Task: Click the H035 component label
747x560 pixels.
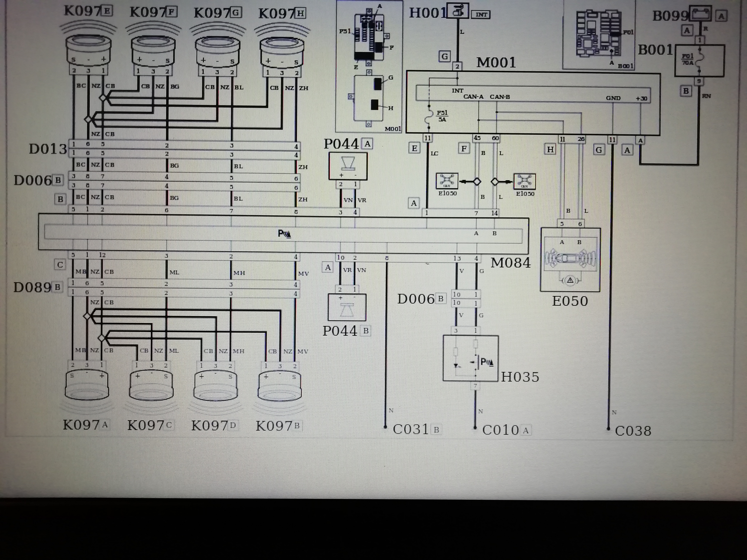Action: coord(520,377)
